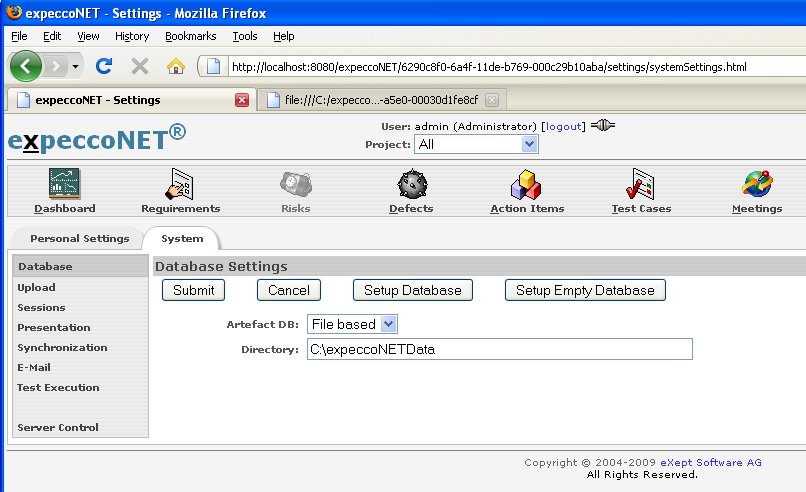Switch to the Personal Settings tab
The height and width of the screenshot is (492, 806).
pos(79,239)
